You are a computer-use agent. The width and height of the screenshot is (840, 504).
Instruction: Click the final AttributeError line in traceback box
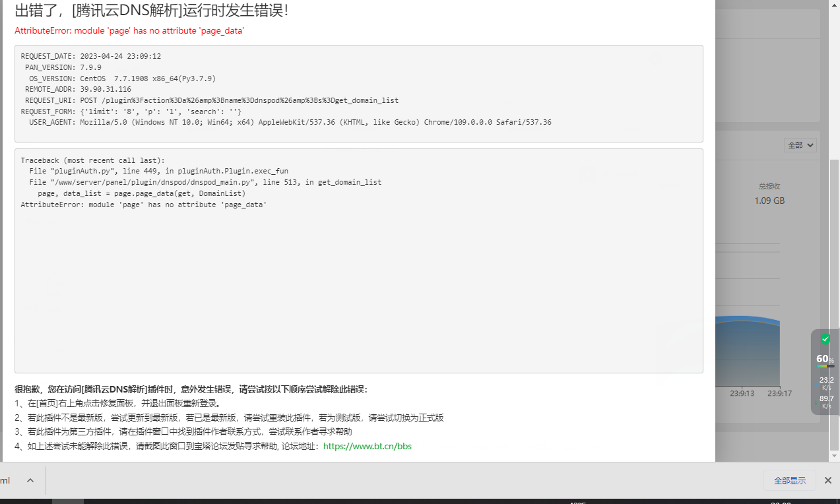pos(143,205)
